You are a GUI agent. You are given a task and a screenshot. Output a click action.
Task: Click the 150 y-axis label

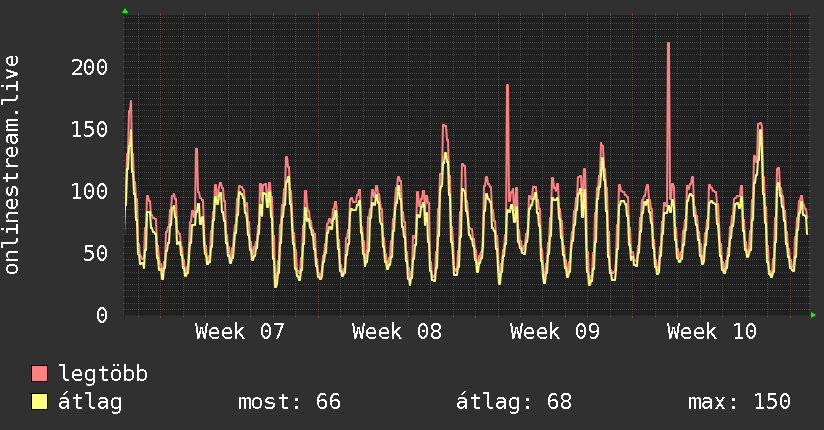(89, 129)
